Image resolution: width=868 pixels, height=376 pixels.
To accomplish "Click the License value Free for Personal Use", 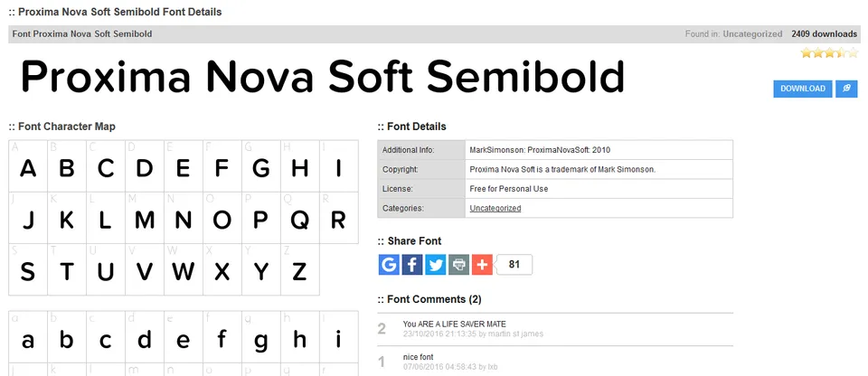I will pyautogui.click(x=509, y=189).
